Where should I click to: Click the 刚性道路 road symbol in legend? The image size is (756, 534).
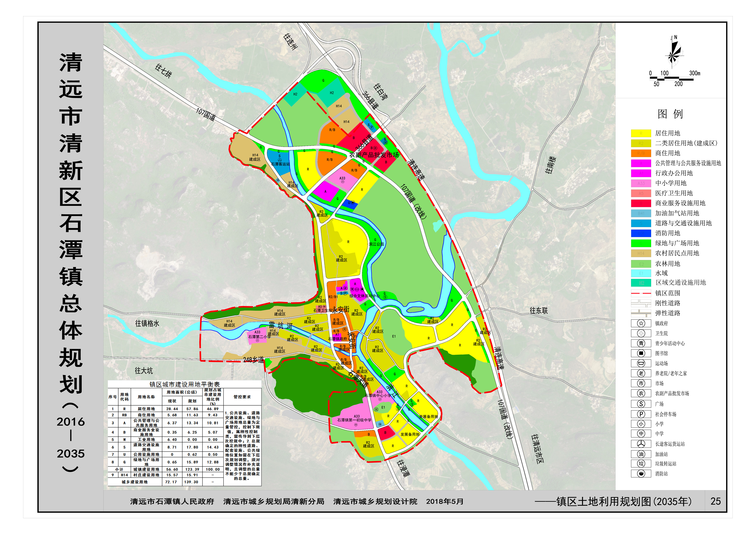tap(641, 303)
